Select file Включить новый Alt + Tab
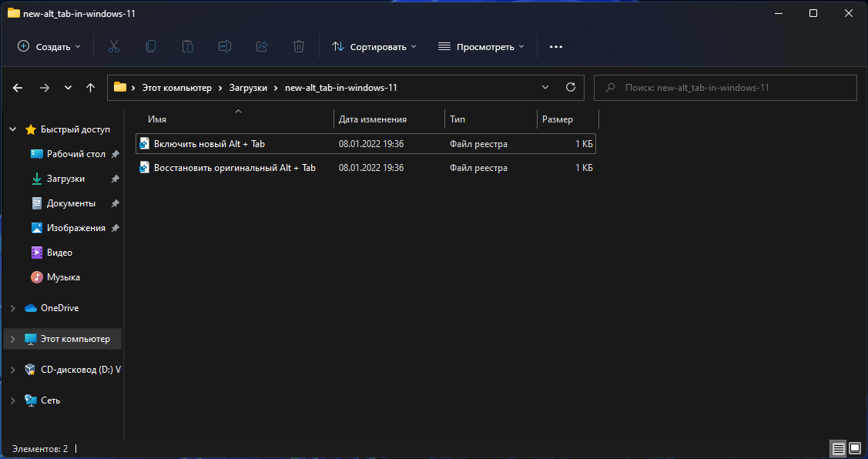The image size is (868, 459). 365,144
